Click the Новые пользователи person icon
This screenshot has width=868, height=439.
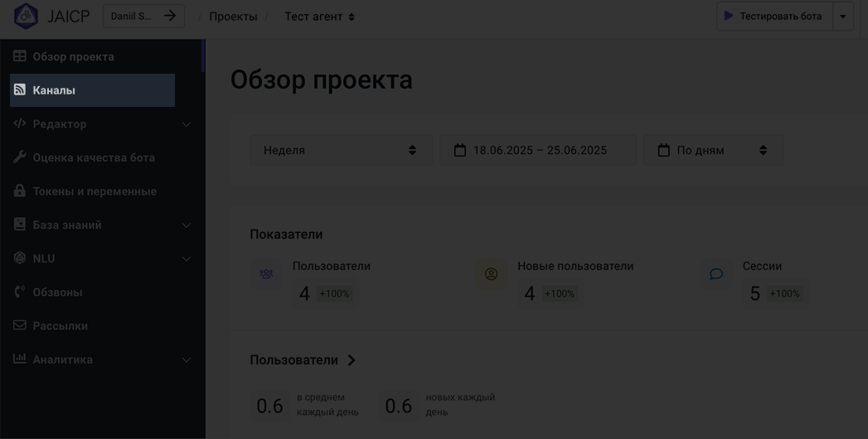click(491, 274)
